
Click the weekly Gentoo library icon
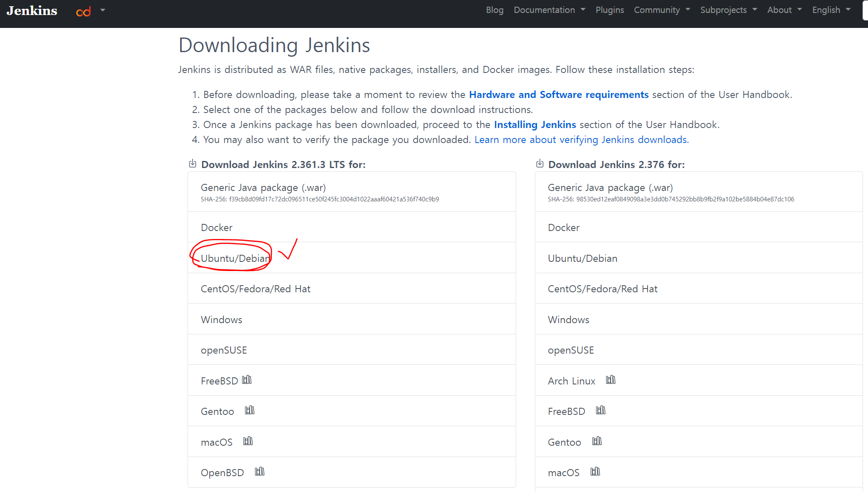[x=597, y=441]
